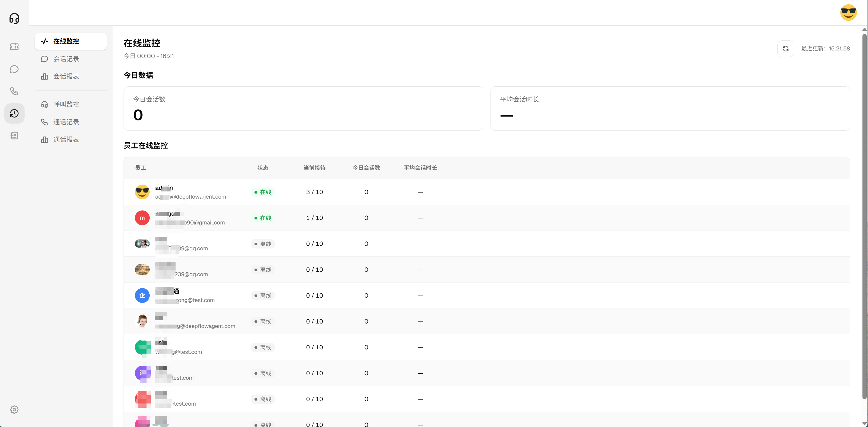Click the avatar of the 239@qq.com employee
The width and height of the screenshot is (868, 427).
tap(142, 270)
